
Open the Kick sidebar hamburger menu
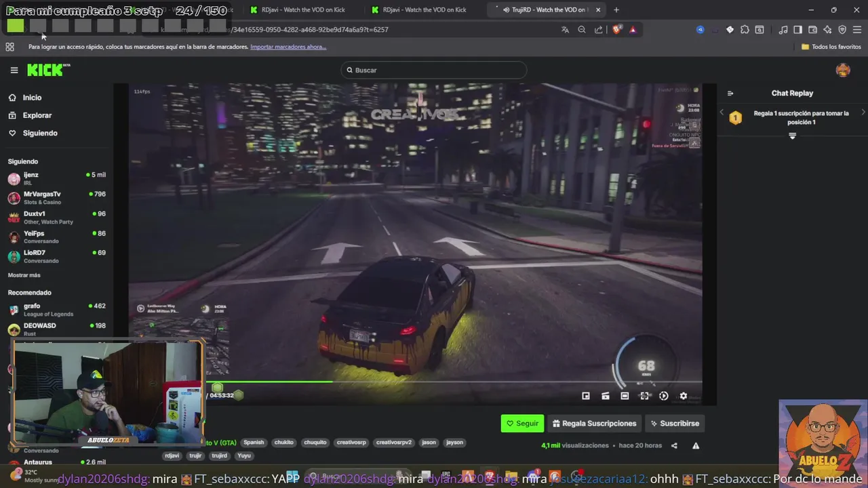[x=14, y=70]
